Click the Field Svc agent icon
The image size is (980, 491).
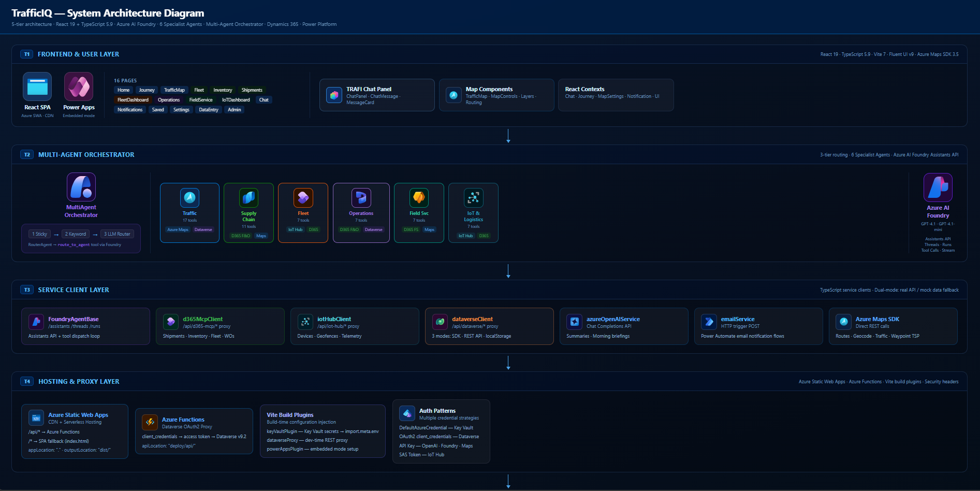[419, 197]
